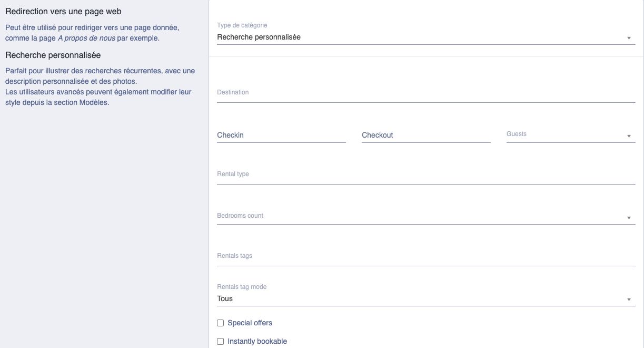Click the Checkin date field
Screen dimensions: 644x348
click(281, 135)
